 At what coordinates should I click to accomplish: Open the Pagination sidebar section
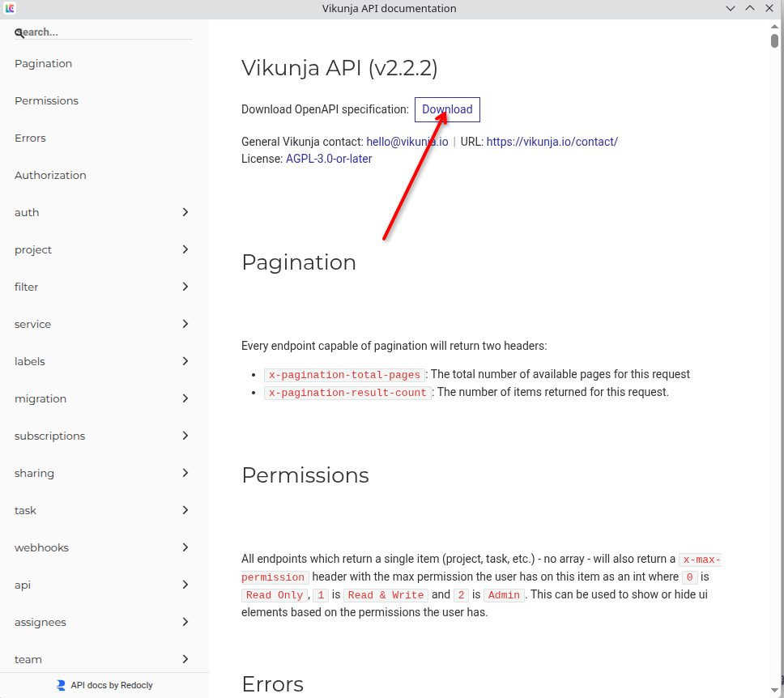[44, 63]
